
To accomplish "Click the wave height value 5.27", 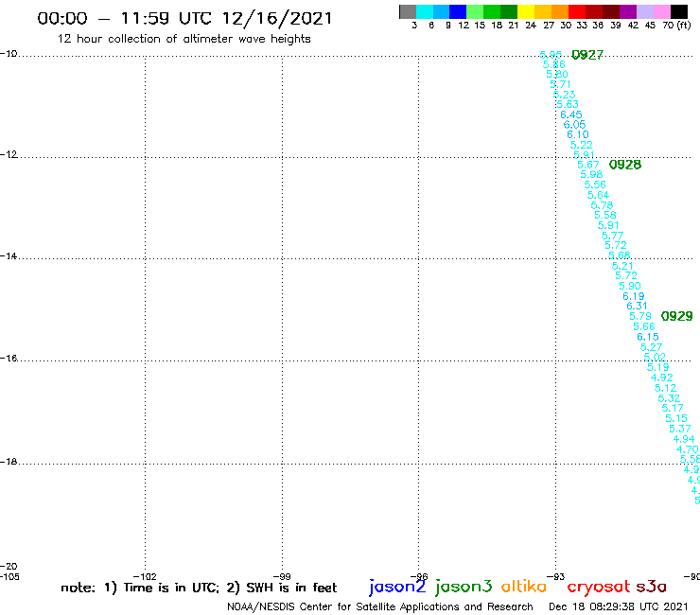I will tap(651, 347).
